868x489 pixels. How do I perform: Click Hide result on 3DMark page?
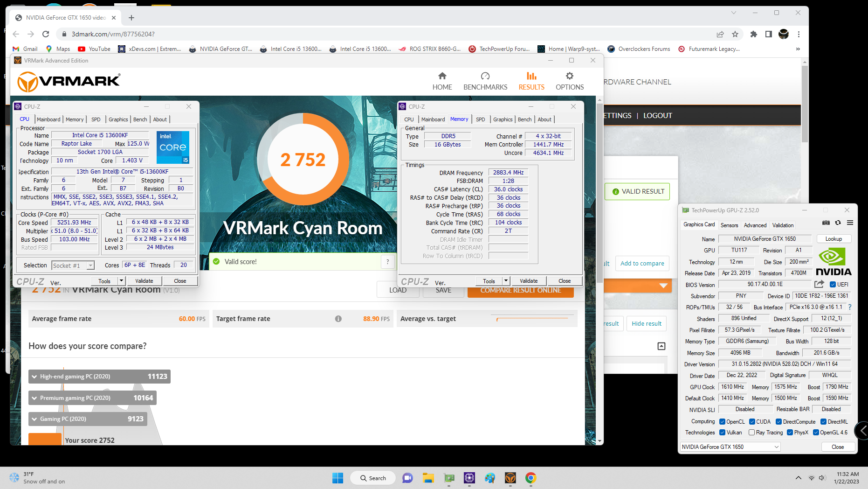point(647,324)
